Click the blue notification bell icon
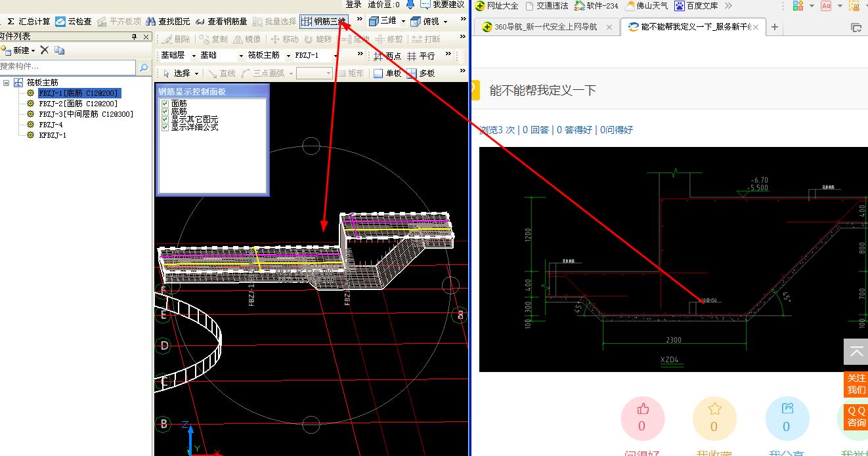Screen dimensions: 868x456 pyautogui.click(x=410, y=4)
